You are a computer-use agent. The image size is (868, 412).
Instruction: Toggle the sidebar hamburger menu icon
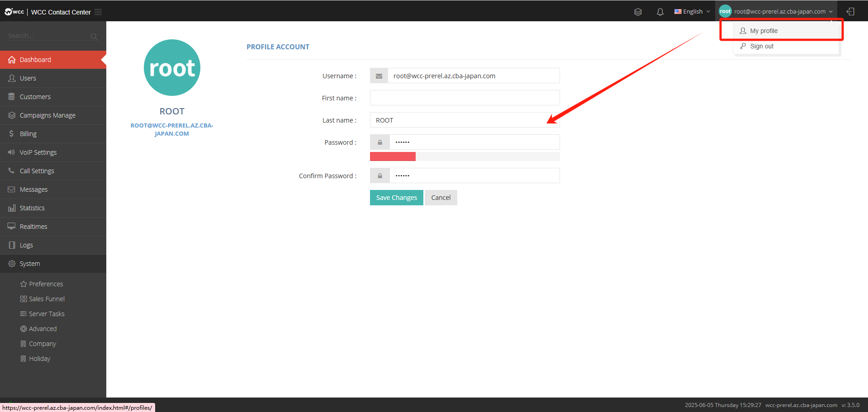point(98,12)
